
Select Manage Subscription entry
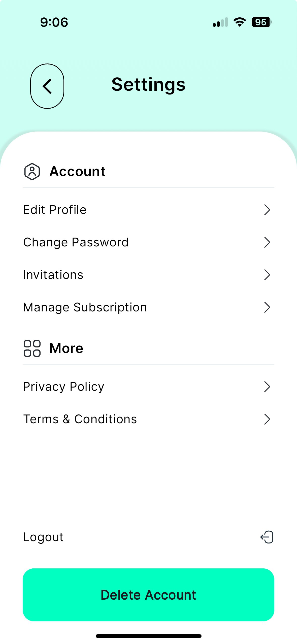[148, 307]
